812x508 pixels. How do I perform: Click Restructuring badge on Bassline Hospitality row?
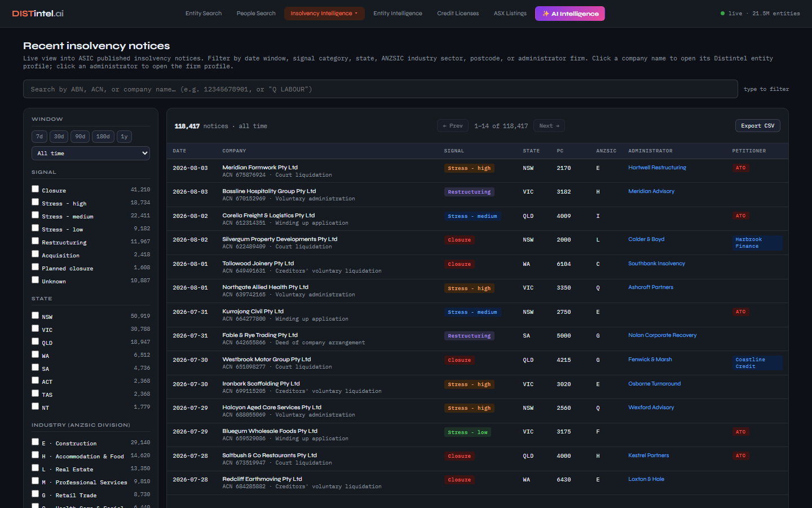pos(469,192)
